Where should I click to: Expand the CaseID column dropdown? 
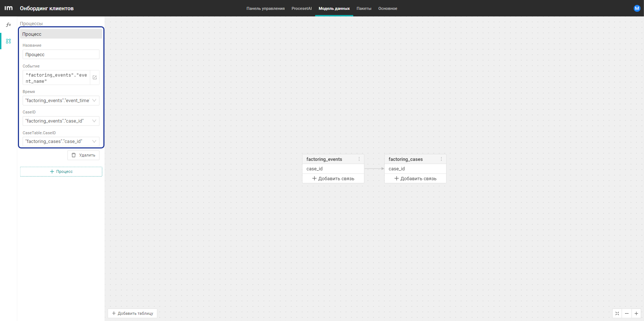[x=94, y=121]
